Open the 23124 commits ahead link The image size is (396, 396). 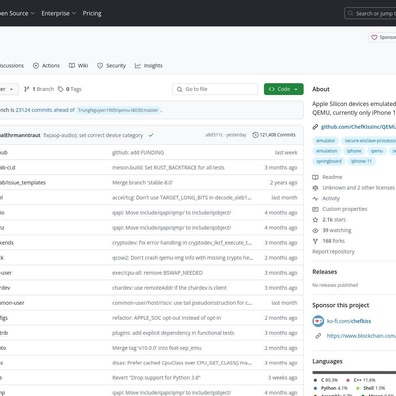(x=45, y=110)
